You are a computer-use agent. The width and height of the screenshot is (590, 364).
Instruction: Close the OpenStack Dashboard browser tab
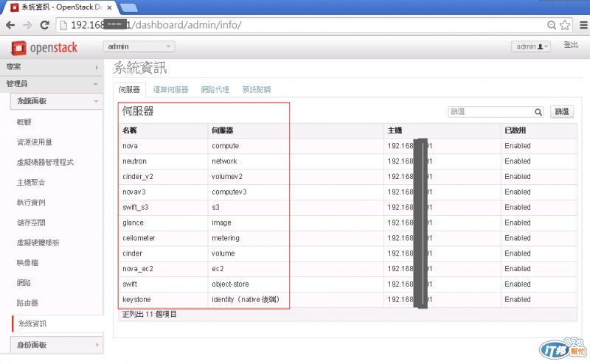[109, 7]
